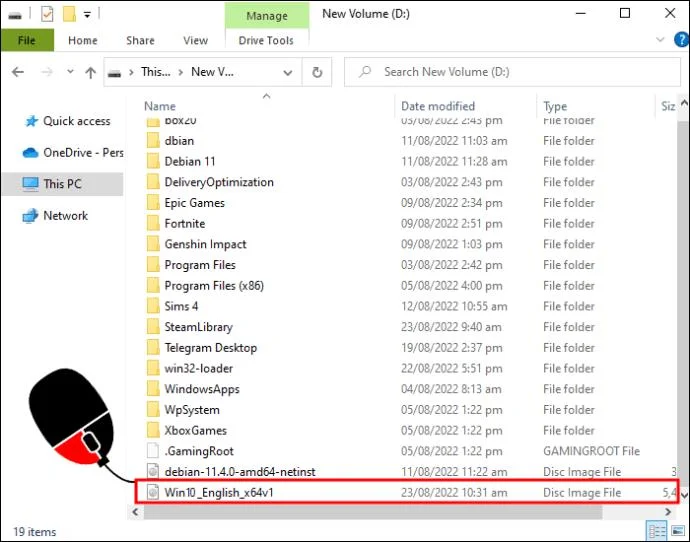Select the WpSystem folder
Image resolution: width=690 pixels, height=542 pixels.
coord(192,410)
